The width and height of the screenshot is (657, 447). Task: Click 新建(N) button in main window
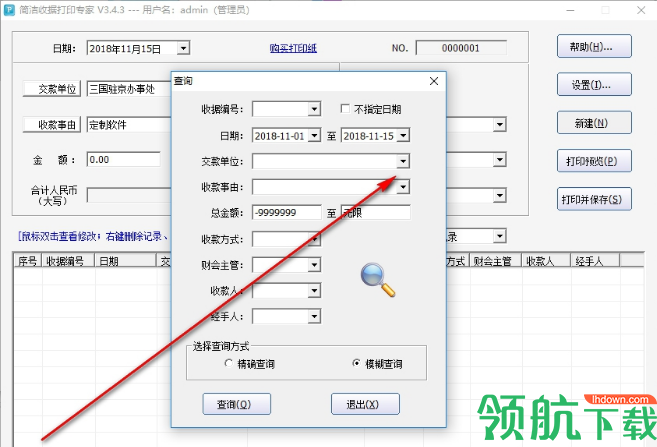(594, 122)
